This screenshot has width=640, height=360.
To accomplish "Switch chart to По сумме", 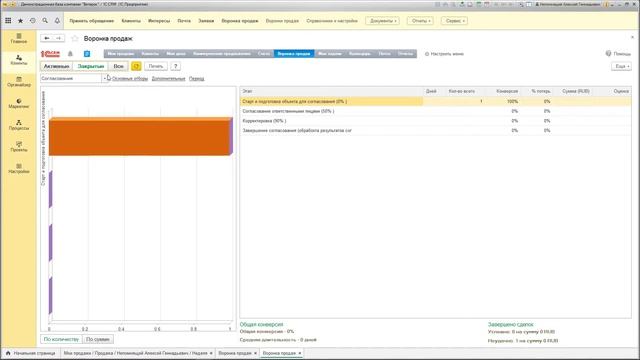I will tap(98, 339).
